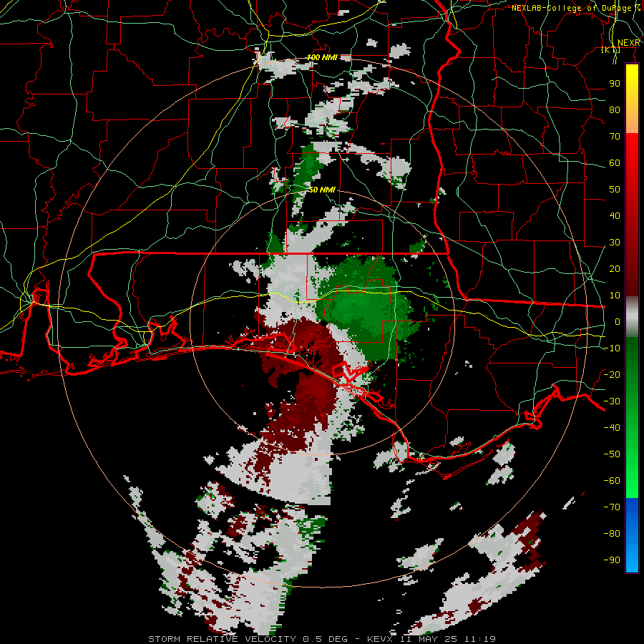Viewport: 644px width, 644px height.
Task: Click the "50 NMI" range ring label
Action: 323,190
